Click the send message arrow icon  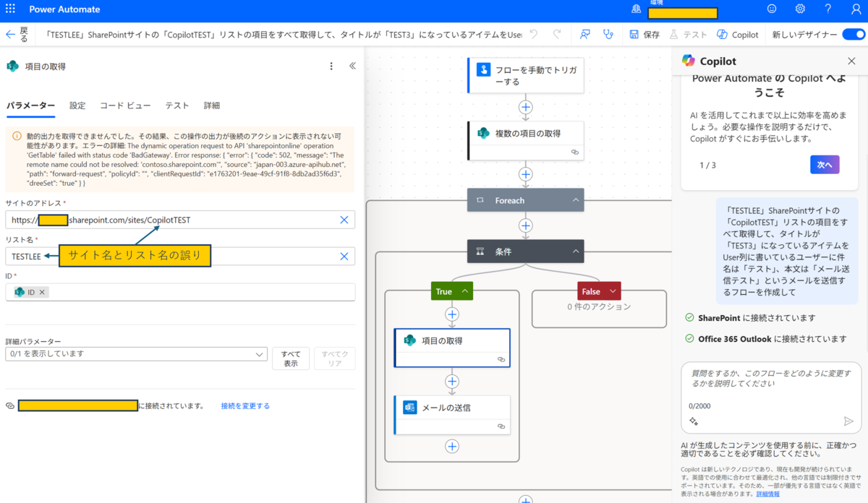click(x=848, y=421)
